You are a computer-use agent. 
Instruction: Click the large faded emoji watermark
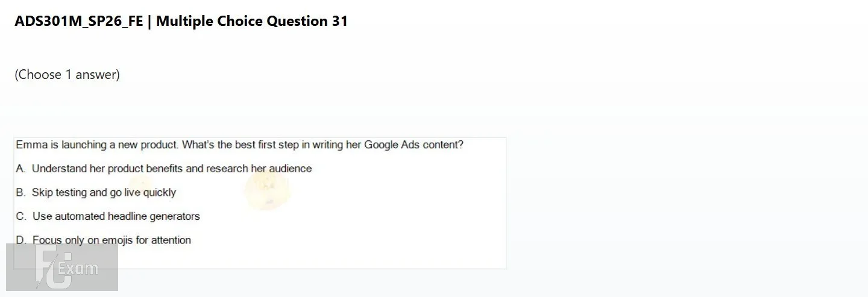pos(268,189)
